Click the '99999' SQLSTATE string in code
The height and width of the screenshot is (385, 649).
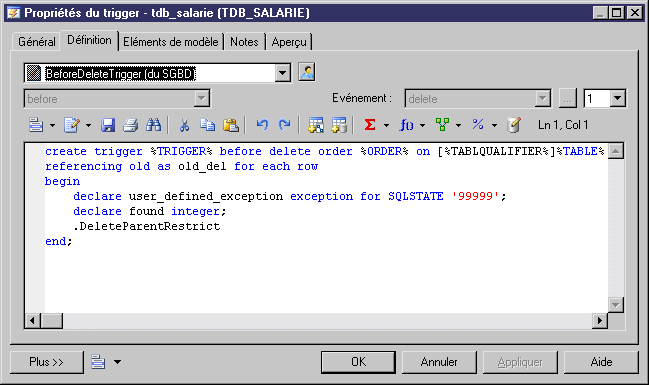[475, 196]
